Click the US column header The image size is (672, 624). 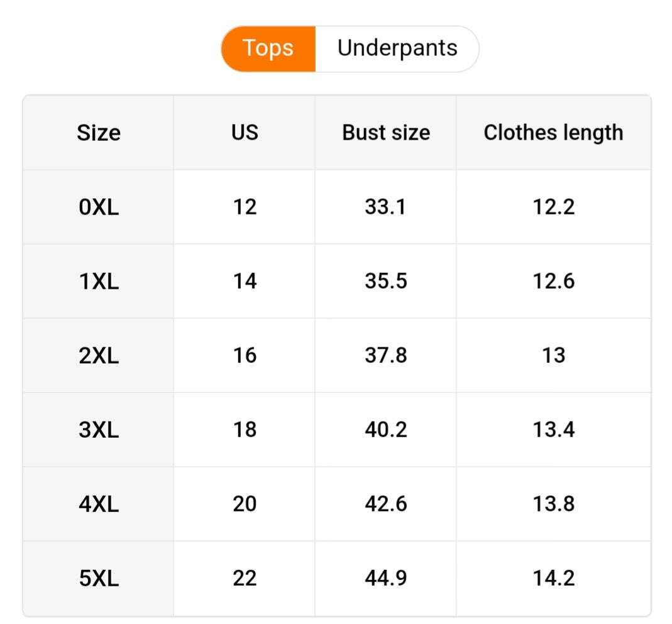coord(245,133)
